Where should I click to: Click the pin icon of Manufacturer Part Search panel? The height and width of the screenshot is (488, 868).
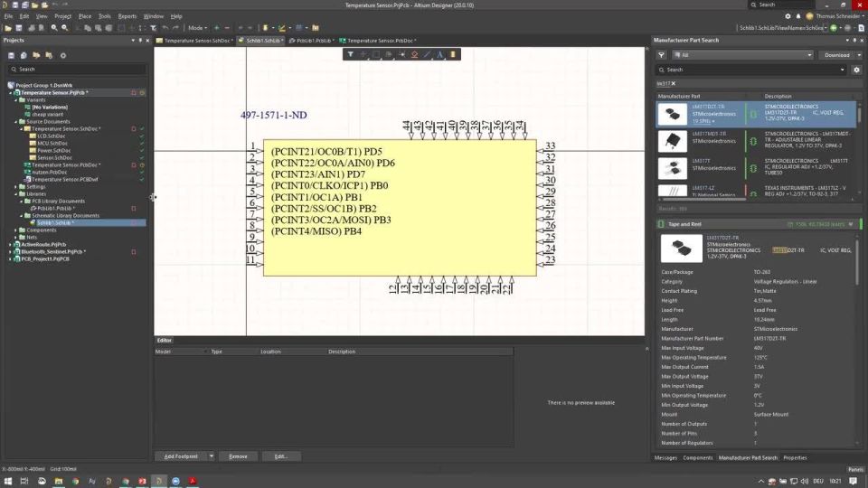854,41
